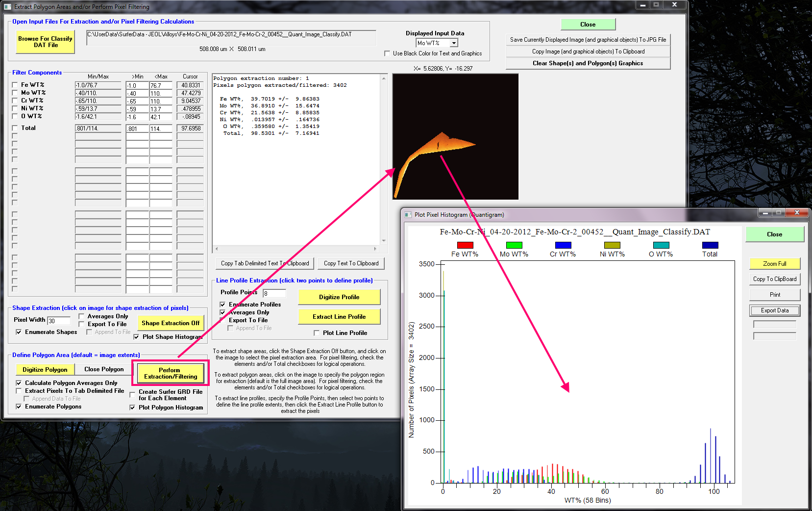The width and height of the screenshot is (812, 511).
Task: Click the Pixel Width input field
Action: click(x=59, y=321)
